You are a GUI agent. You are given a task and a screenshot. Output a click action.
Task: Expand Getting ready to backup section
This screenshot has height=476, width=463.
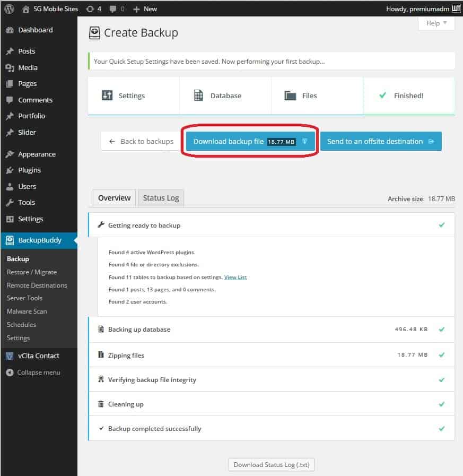272,225
